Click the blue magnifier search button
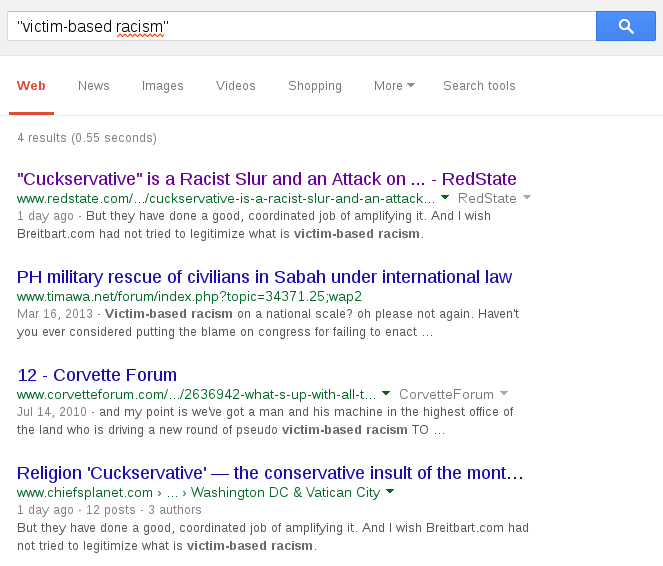 tap(625, 27)
